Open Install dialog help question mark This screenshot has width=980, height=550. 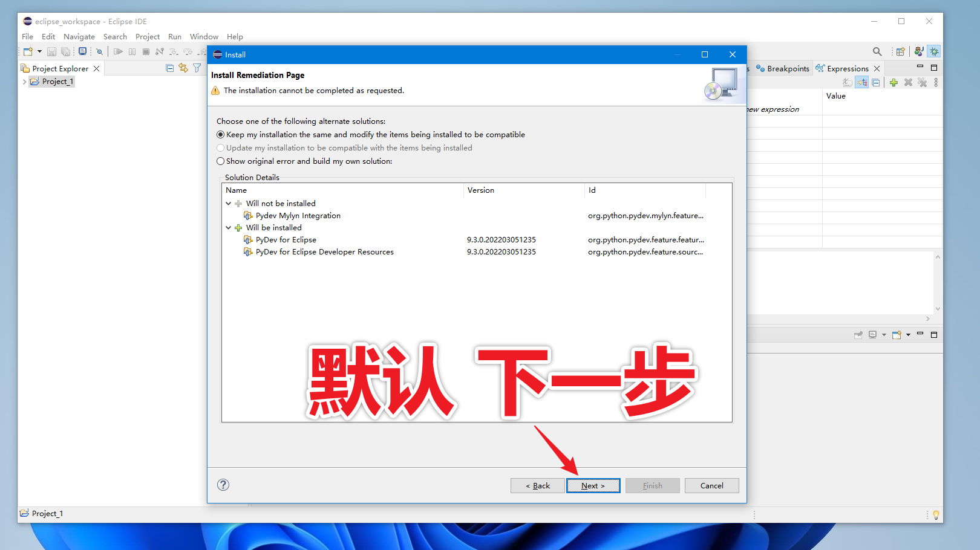coord(223,485)
